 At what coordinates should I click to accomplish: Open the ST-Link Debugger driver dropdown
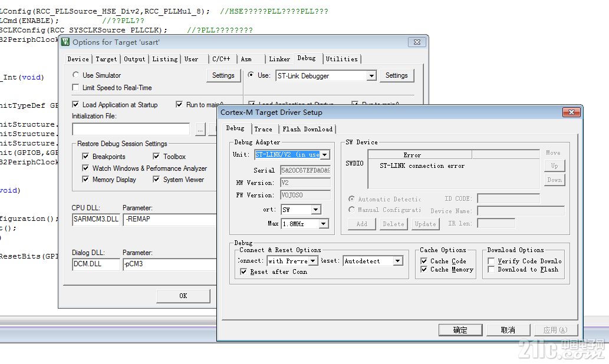[371, 75]
